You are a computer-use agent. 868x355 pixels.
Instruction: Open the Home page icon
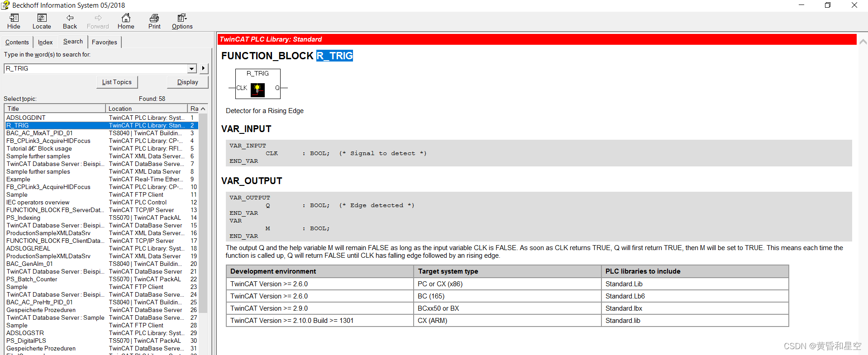pyautogui.click(x=126, y=21)
